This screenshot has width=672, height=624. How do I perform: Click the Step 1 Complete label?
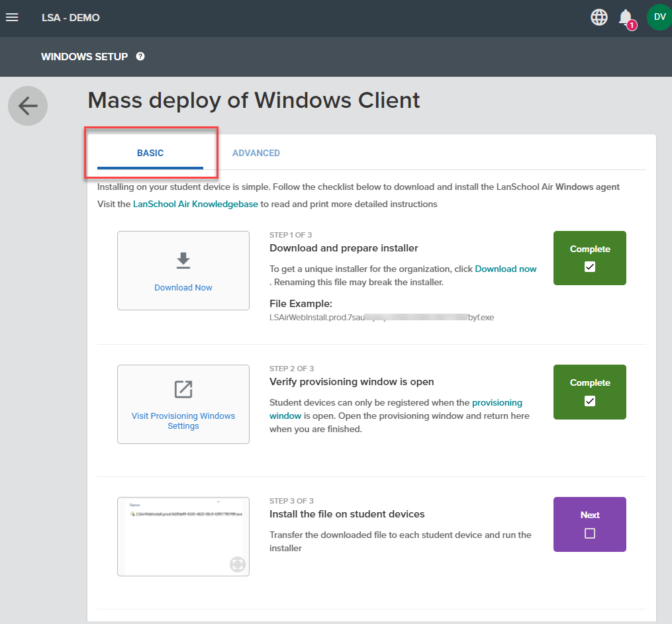(x=590, y=249)
